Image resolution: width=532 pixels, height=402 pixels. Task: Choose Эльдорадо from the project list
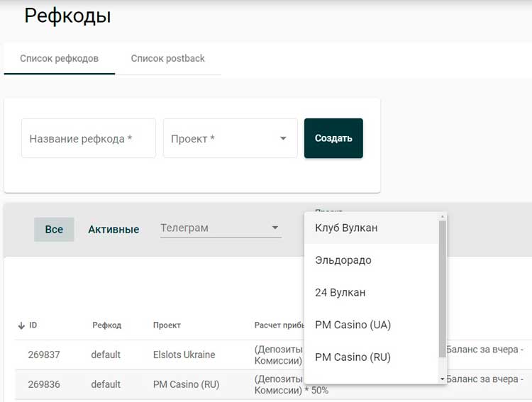tap(372, 260)
